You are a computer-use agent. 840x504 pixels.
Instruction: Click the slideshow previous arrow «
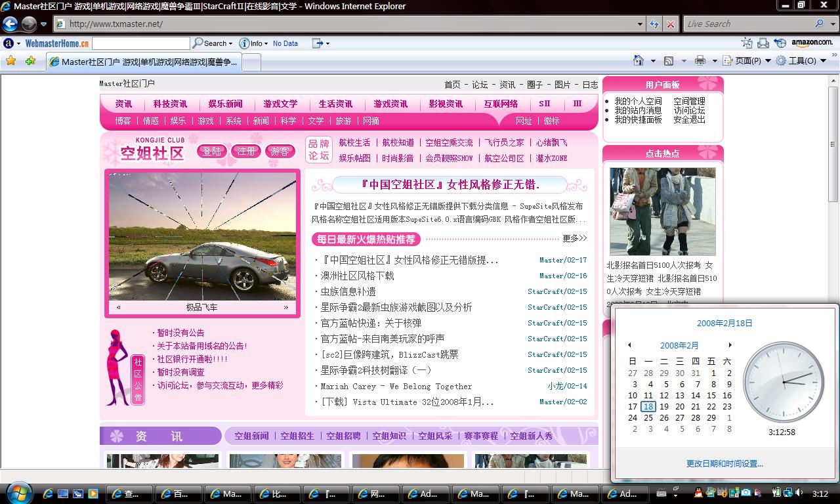click(x=119, y=307)
